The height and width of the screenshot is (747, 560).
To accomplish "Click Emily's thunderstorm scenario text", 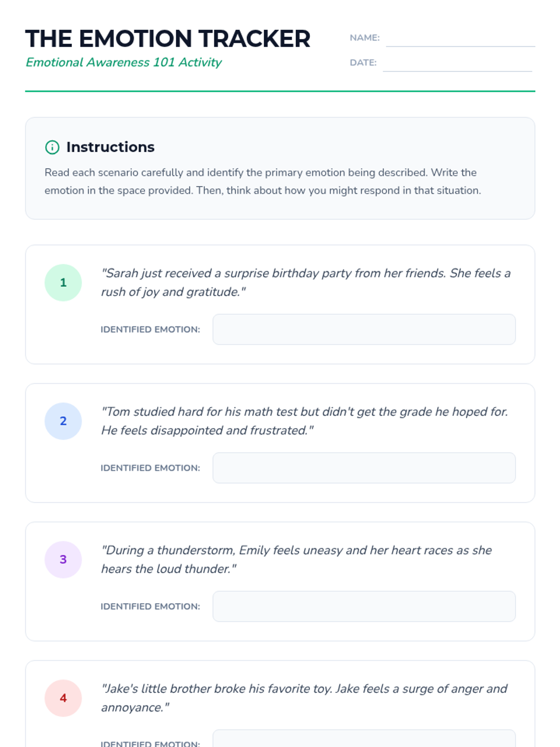I will click(x=297, y=559).
